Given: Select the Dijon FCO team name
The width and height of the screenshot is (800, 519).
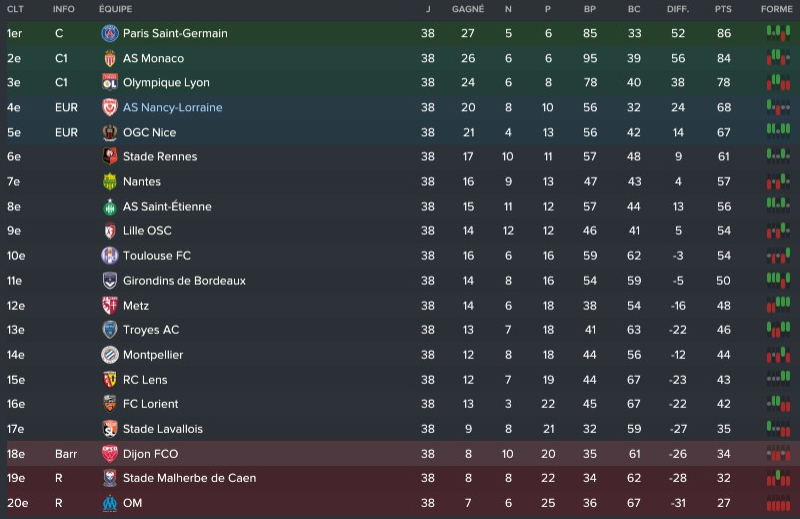Looking at the screenshot, I should coord(151,454).
